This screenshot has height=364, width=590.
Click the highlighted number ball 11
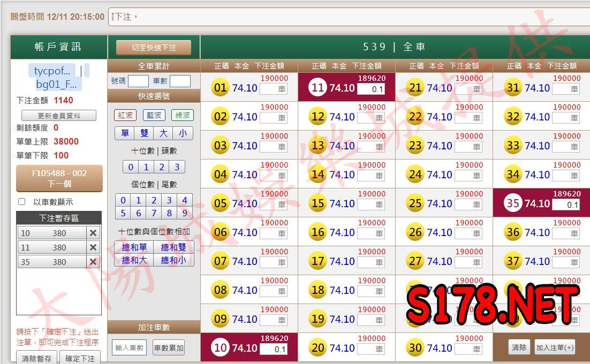click(x=318, y=88)
